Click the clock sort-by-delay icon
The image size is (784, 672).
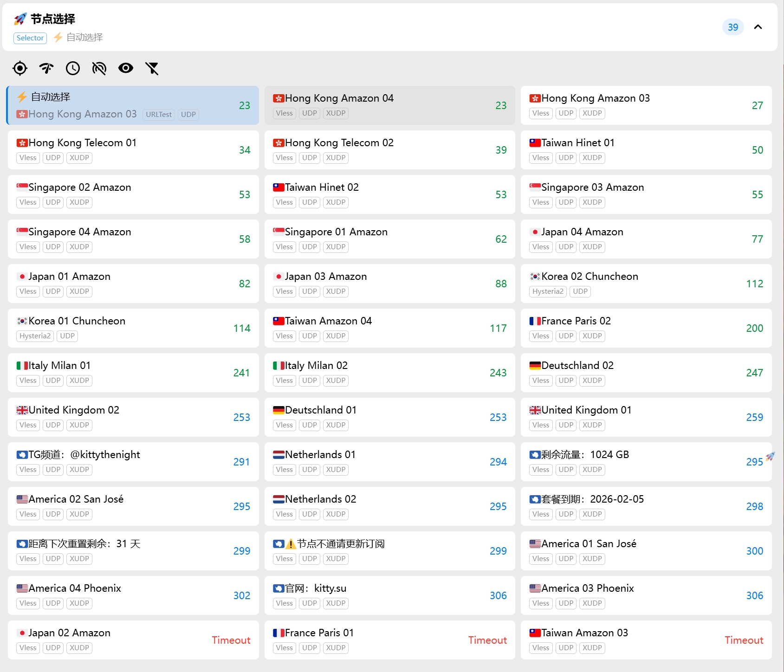pyautogui.click(x=73, y=68)
